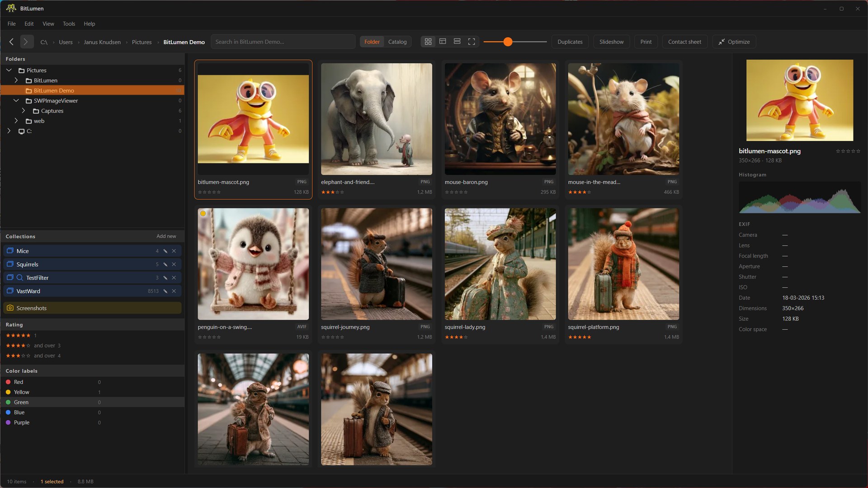The height and width of the screenshot is (488, 868).
Task: Expand the C: drive node
Action: (9, 131)
